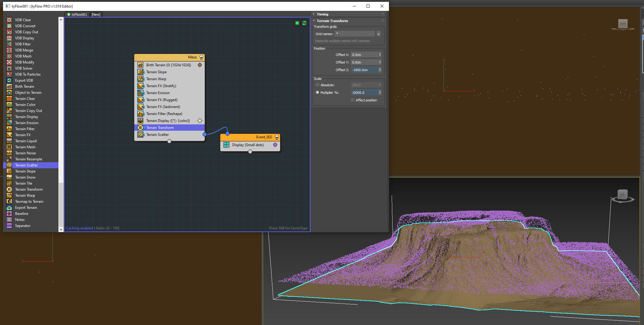
Task: Click the Terrain Erosion icon in operator list
Action: click(x=9, y=123)
